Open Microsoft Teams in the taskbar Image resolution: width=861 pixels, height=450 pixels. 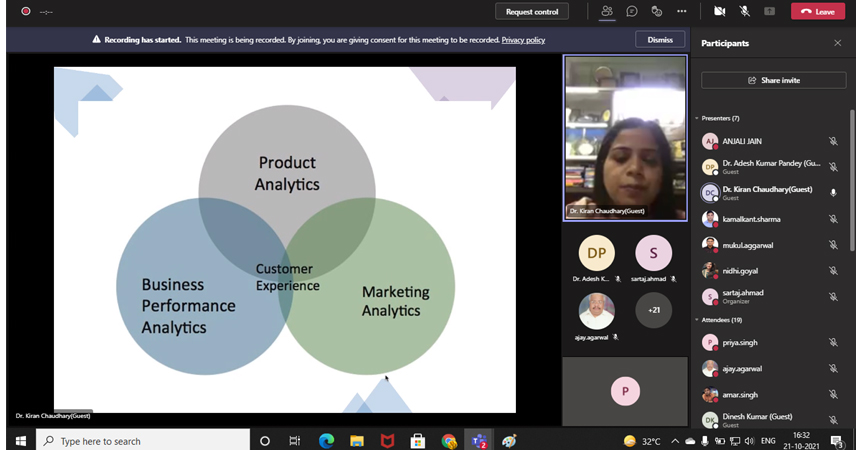coord(479,441)
